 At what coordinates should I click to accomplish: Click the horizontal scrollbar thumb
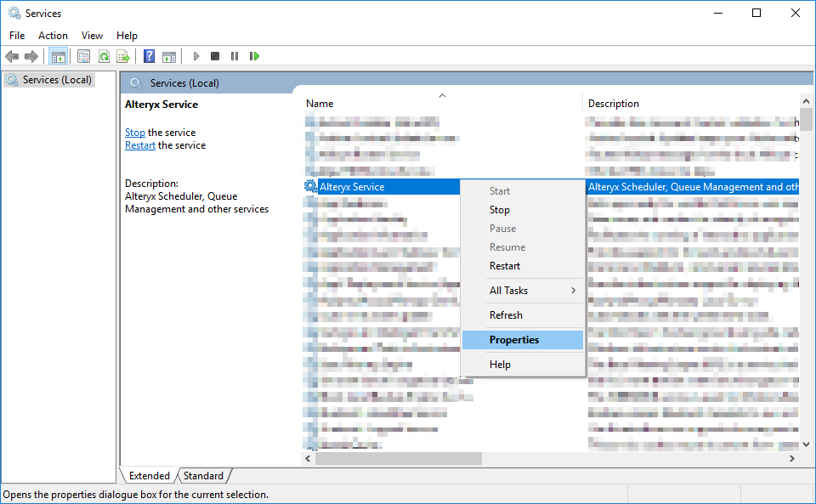pyautogui.click(x=399, y=458)
